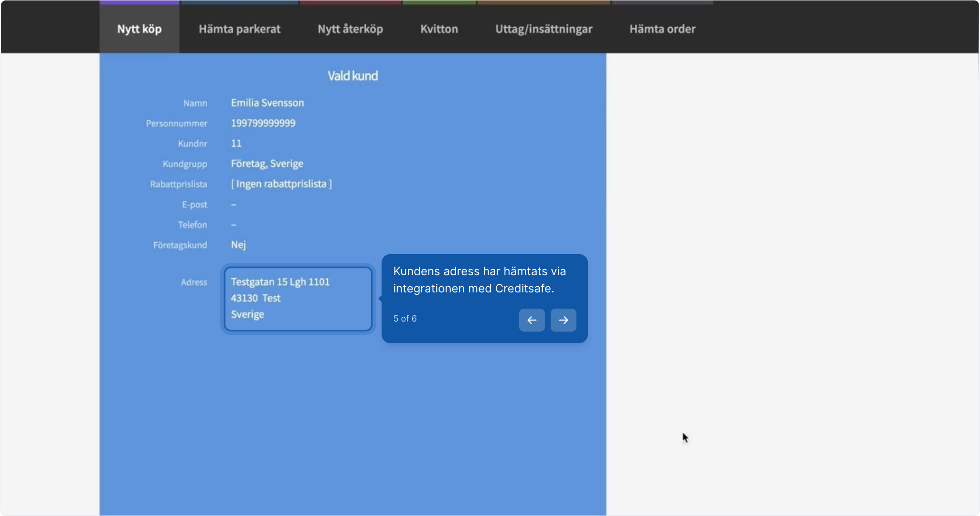Click the Företag, Sverige customer group value
This screenshot has width=980, height=516.
(x=266, y=164)
